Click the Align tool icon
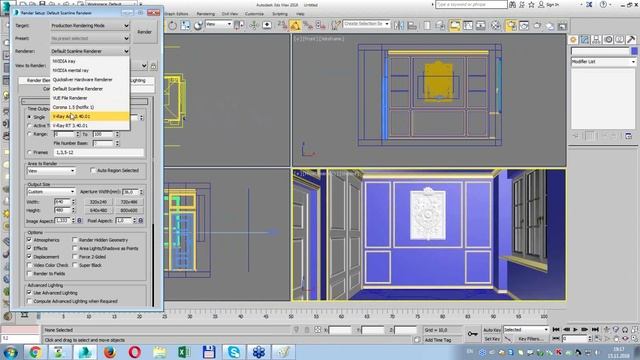 (x=412, y=25)
